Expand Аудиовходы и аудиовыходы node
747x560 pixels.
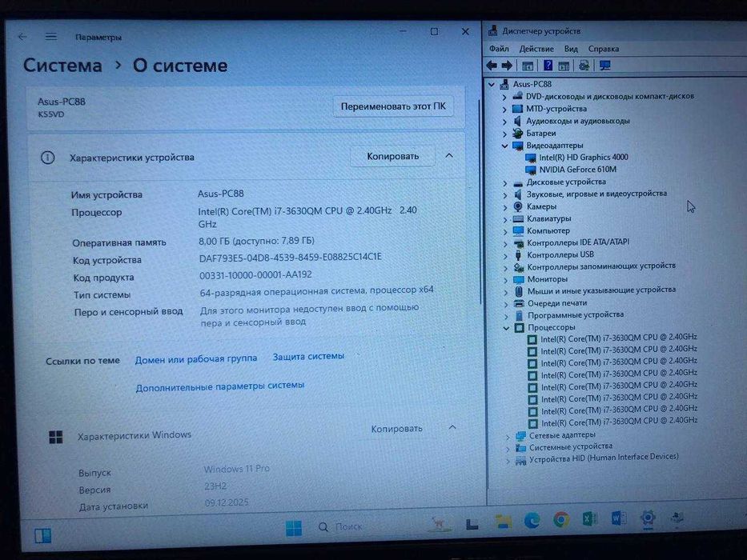coord(504,122)
